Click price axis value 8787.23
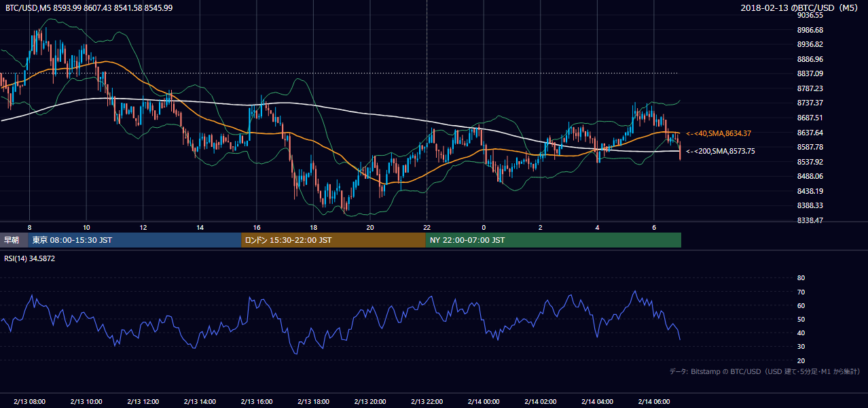Image resolution: width=868 pixels, height=408 pixels. pyautogui.click(x=810, y=88)
